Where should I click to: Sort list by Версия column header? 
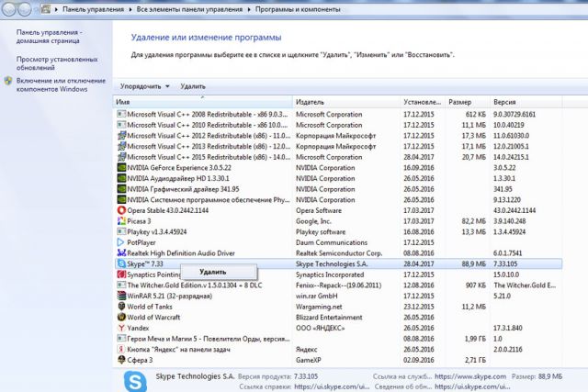(526, 102)
